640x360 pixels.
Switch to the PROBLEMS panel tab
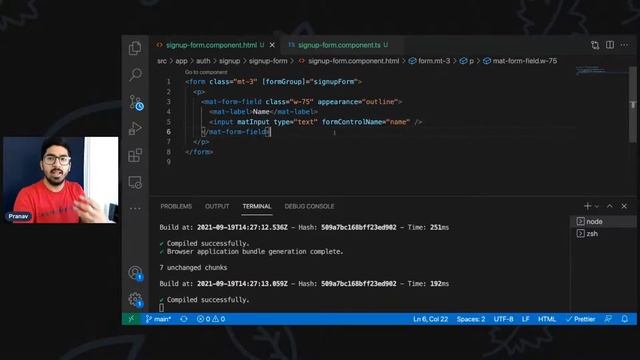click(x=176, y=207)
